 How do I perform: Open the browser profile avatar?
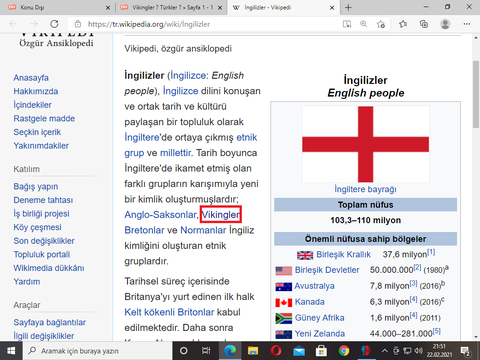click(x=445, y=24)
